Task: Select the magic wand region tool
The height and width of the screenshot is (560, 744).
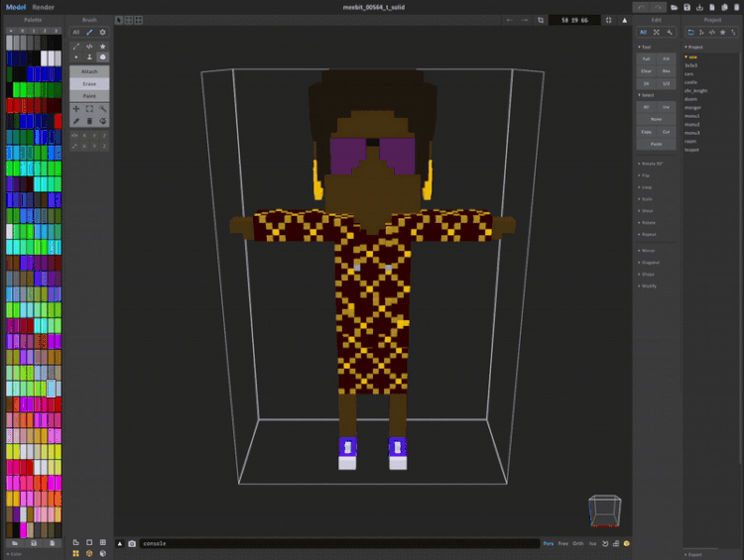Action: pyautogui.click(x=102, y=109)
